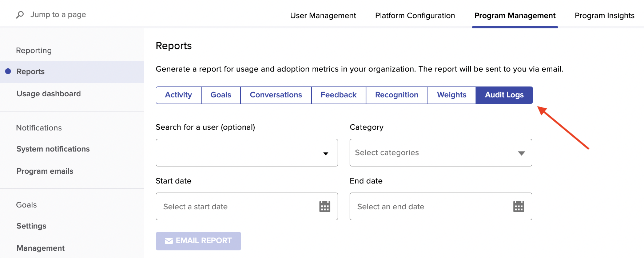Open the start date calendar icon
Viewport: 644px width, 258px height.
pyautogui.click(x=325, y=206)
